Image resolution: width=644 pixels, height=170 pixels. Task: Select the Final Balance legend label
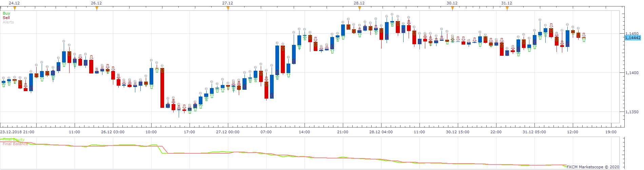click(15, 144)
